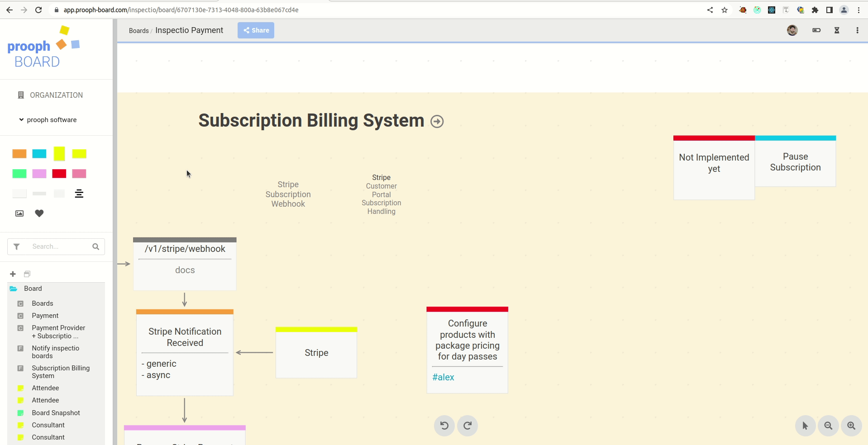This screenshot has width=868, height=445.
Task: Select the Not Implemented yet card
Action: click(714, 167)
